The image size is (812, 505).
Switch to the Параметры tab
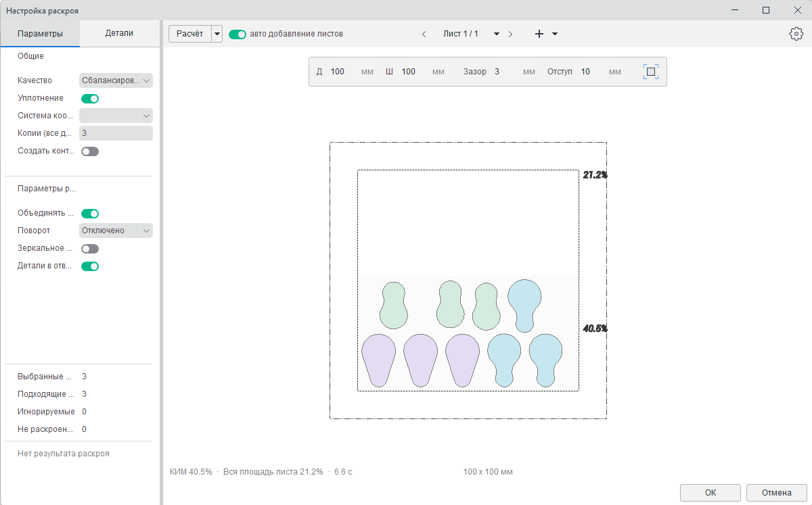click(x=40, y=34)
